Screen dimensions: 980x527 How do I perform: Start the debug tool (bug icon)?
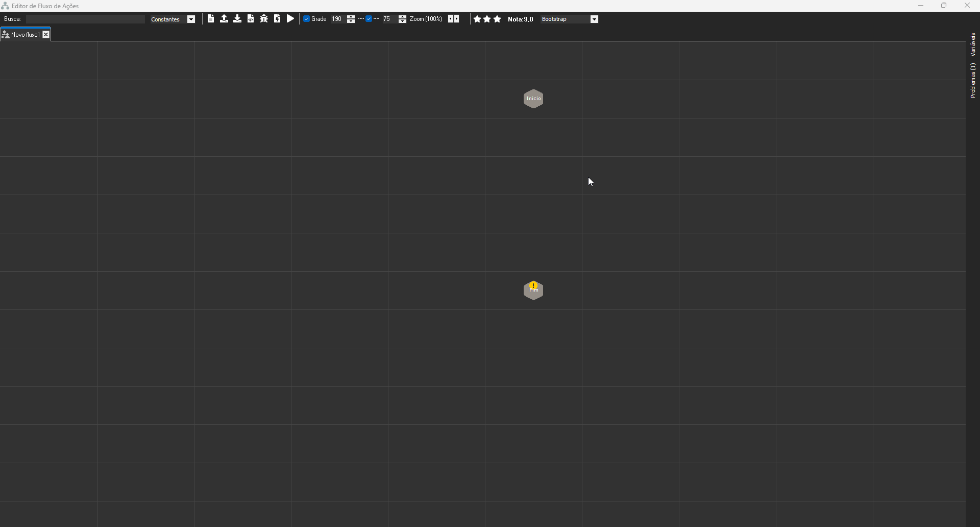pos(264,19)
